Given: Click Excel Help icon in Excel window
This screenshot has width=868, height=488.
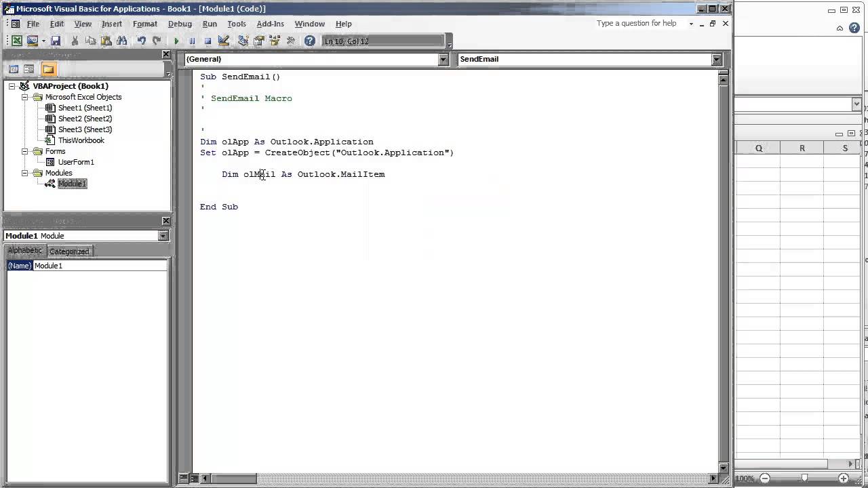Looking at the screenshot, I should pyautogui.click(x=854, y=28).
